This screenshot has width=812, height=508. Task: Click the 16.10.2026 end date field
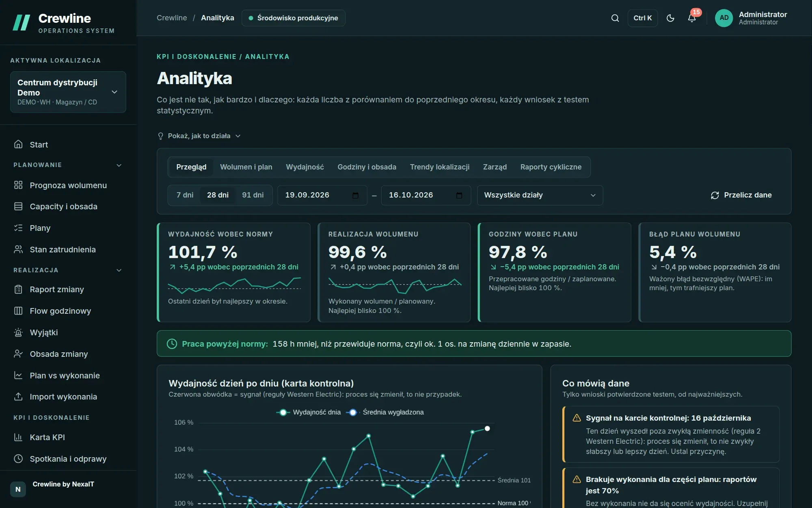426,195
